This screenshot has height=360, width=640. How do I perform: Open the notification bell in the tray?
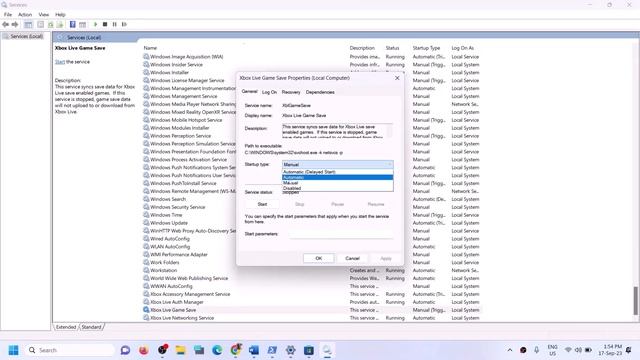[629, 350]
